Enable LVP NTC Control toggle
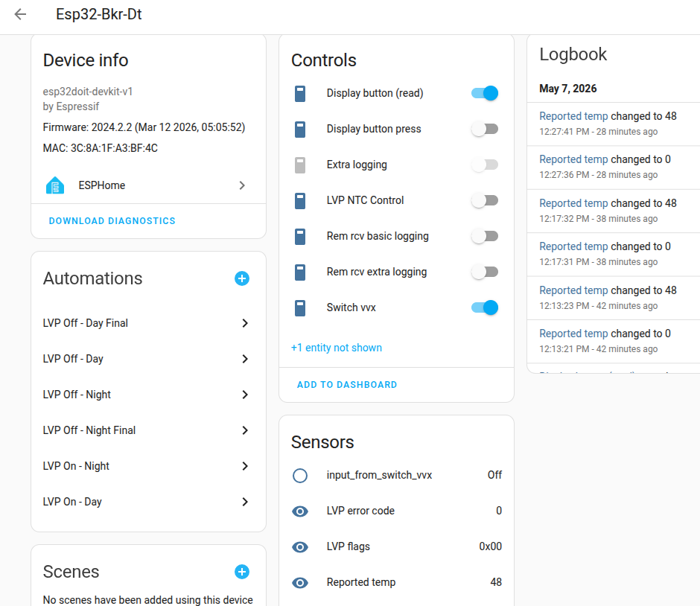 pos(485,200)
